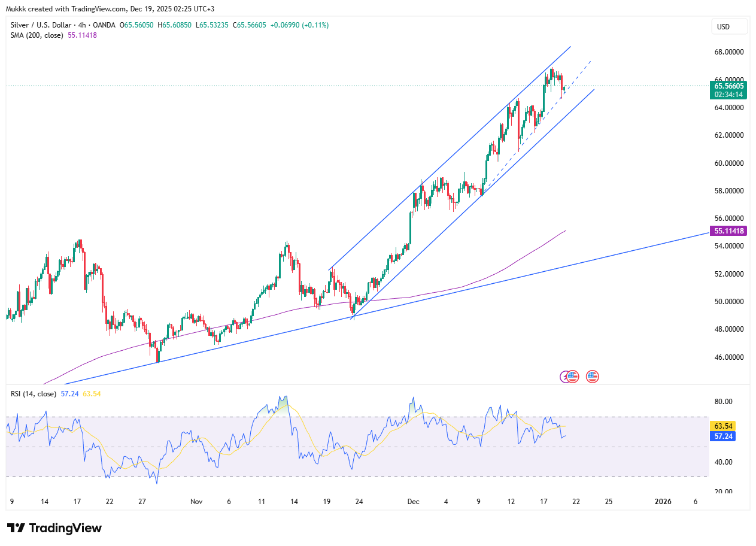Click the TradingView logo at bottom left
The height and width of the screenshot is (546, 756).
[54, 528]
